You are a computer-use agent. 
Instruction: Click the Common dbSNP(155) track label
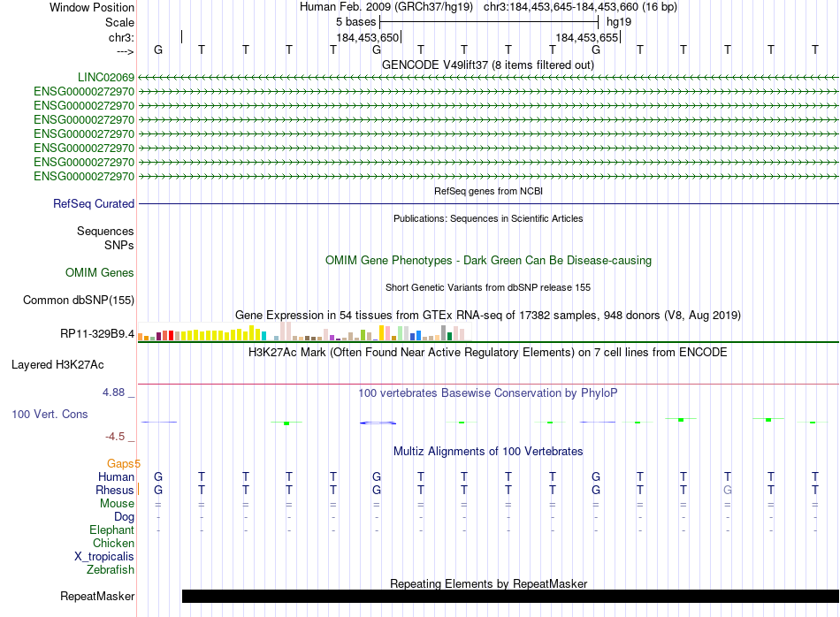(x=79, y=300)
